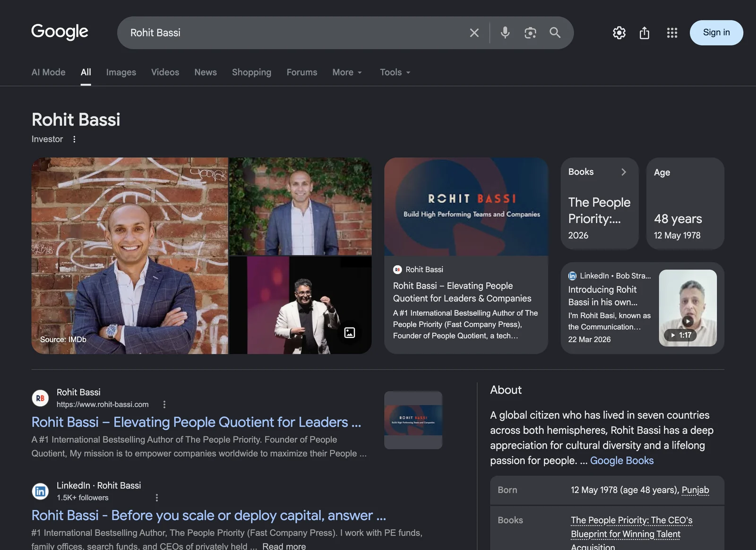
Task: Click the LinkedIn icon in video card
Action: (x=572, y=275)
